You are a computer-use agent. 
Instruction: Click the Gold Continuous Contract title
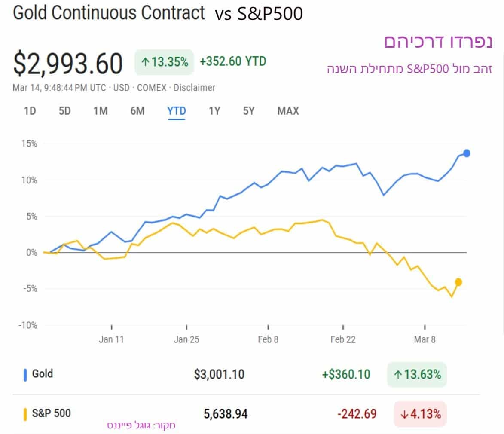109,13
